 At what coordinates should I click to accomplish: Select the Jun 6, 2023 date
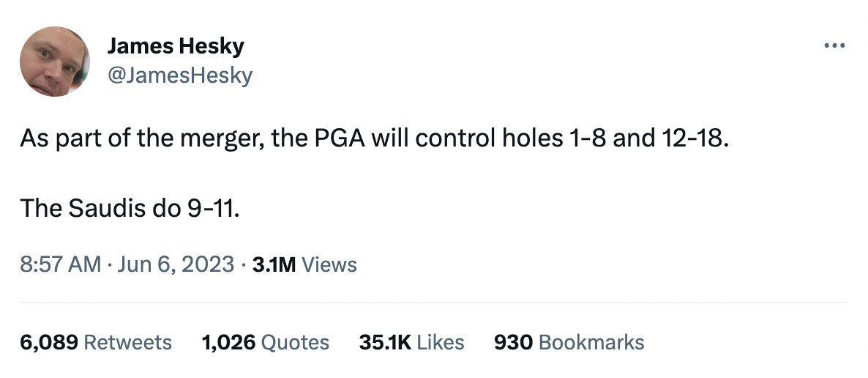(176, 264)
